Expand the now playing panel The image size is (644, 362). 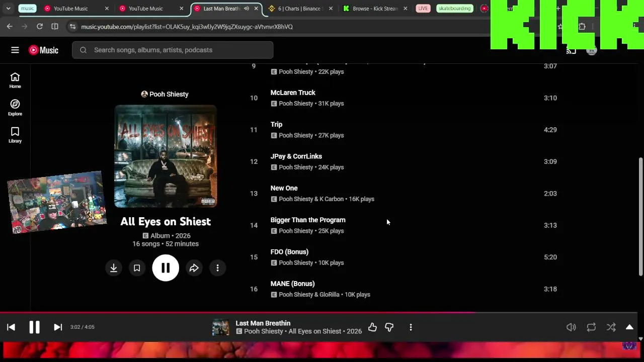tap(629, 327)
